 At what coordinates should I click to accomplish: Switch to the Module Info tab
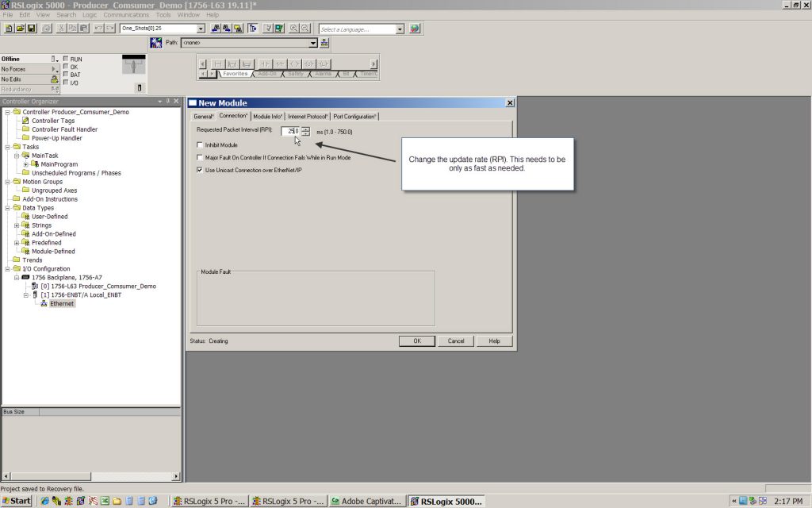click(x=268, y=117)
